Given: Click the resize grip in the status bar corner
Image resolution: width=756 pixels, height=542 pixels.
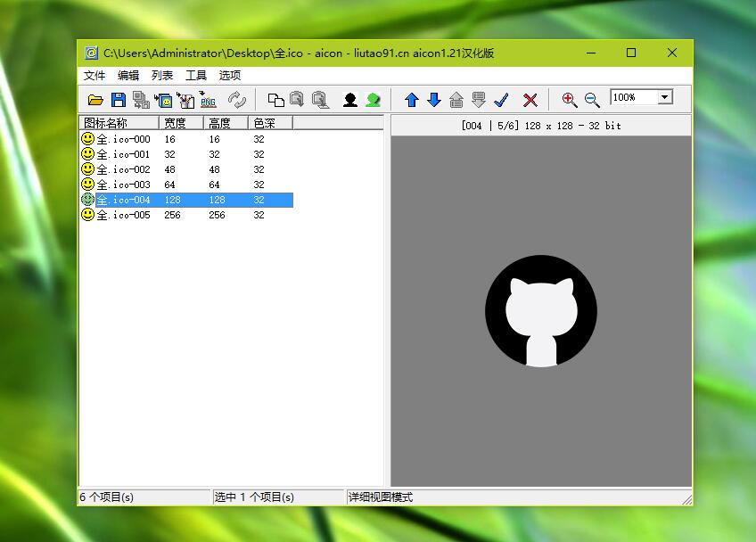Looking at the screenshot, I should click(687, 499).
